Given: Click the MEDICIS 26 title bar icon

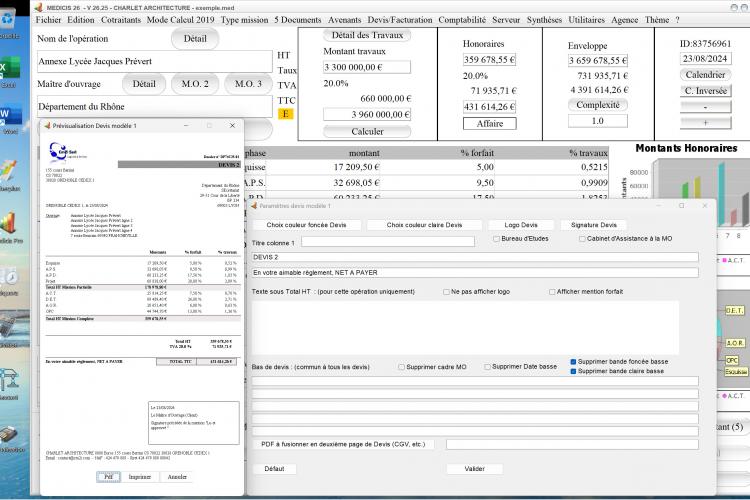Looking at the screenshot, I should point(38,8).
